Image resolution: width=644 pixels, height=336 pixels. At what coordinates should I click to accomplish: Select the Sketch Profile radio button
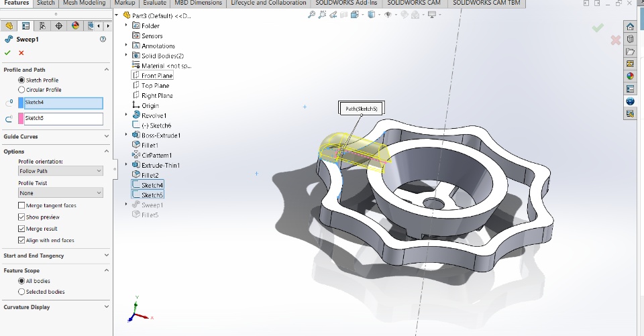click(x=21, y=80)
